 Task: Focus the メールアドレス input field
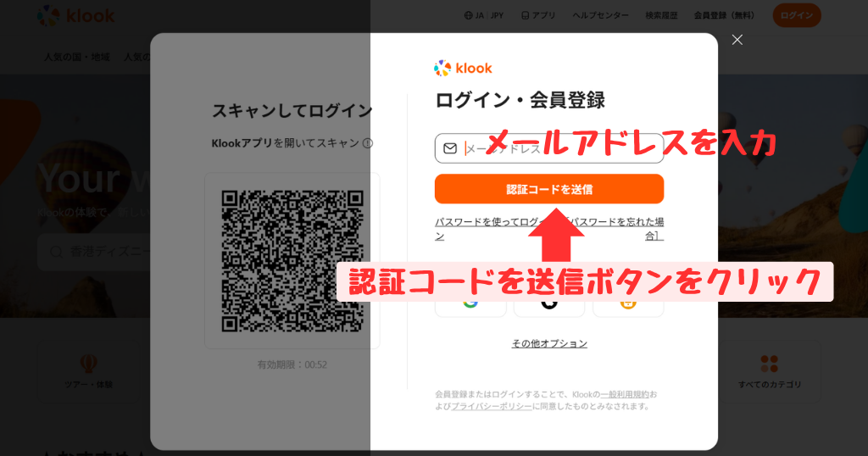(x=549, y=148)
